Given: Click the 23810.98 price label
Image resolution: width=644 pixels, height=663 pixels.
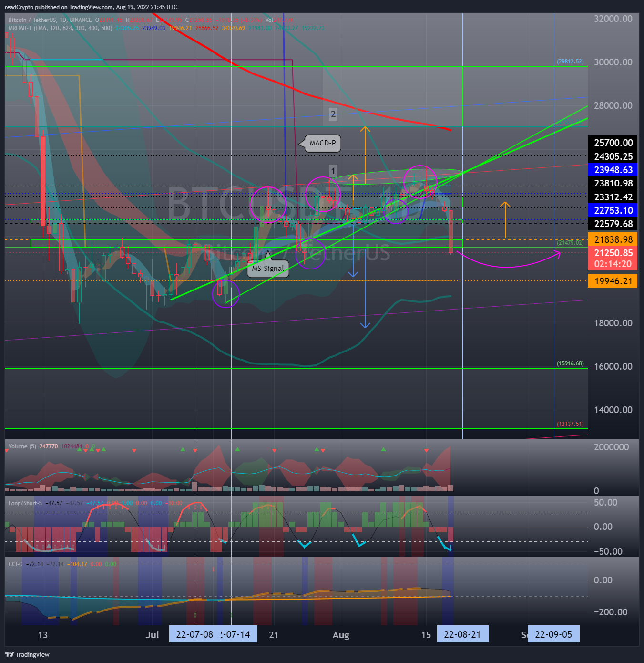Looking at the screenshot, I should (x=613, y=183).
